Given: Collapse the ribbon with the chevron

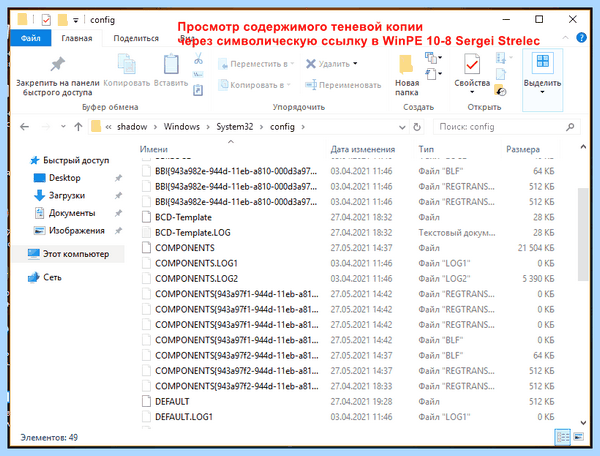Looking at the screenshot, I should pyautogui.click(x=565, y=37).
